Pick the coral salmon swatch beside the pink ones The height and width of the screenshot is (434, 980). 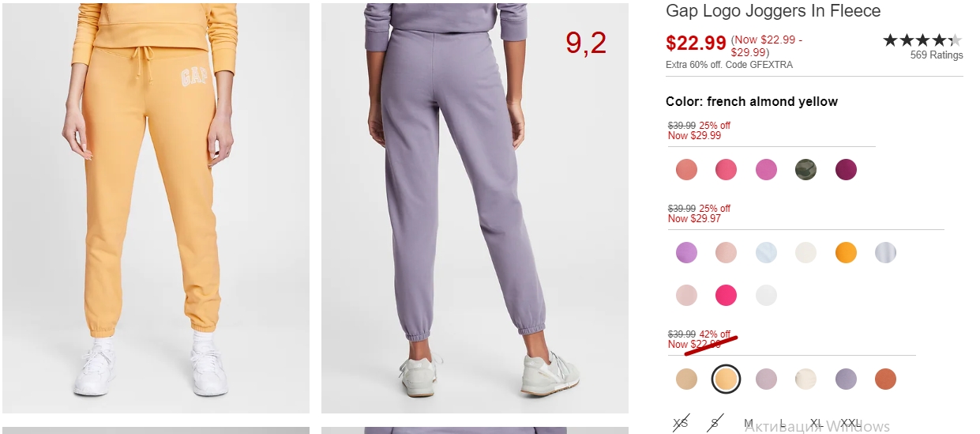pos(686,170)
